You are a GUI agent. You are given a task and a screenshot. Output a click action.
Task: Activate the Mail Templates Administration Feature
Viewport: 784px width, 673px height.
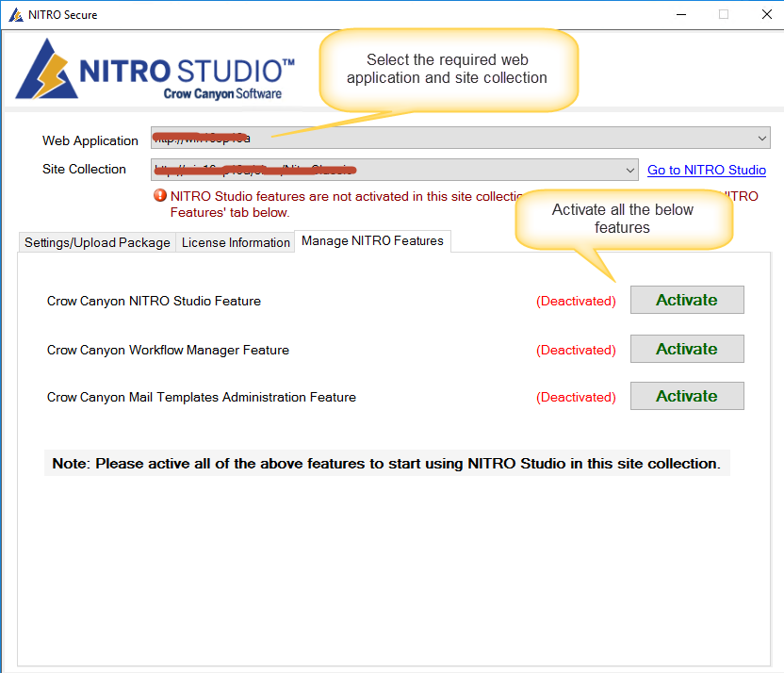tap(687, 396)
